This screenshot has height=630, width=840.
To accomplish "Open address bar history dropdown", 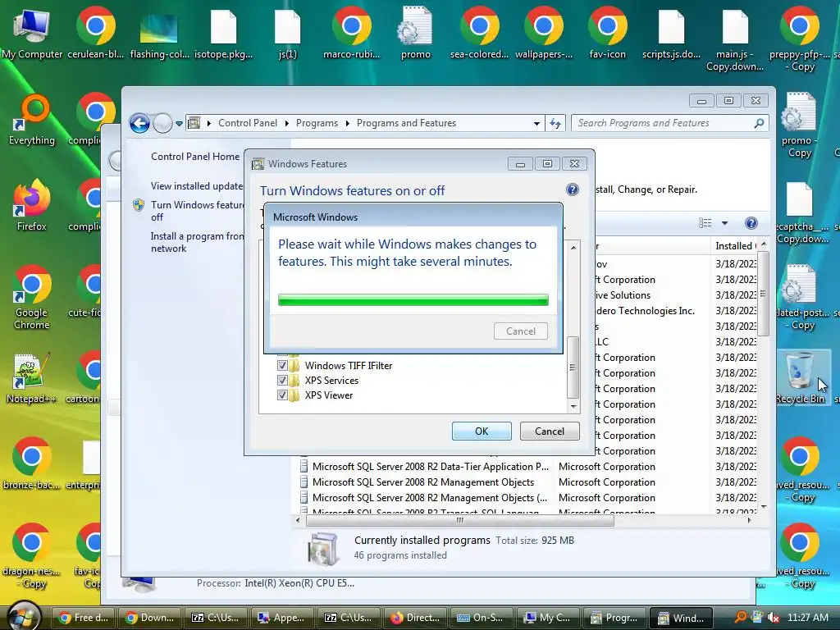I will click(x=536, y=123).
